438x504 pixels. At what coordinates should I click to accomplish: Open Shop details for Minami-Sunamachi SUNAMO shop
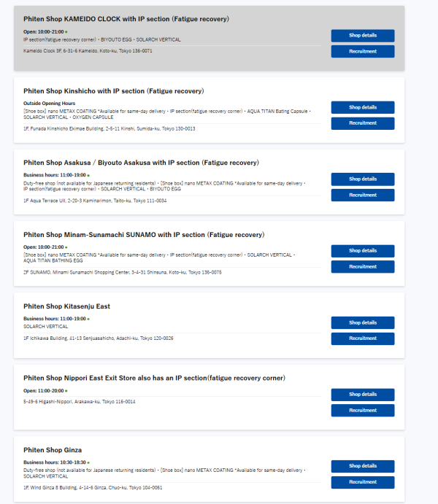(x=362, y=251)
